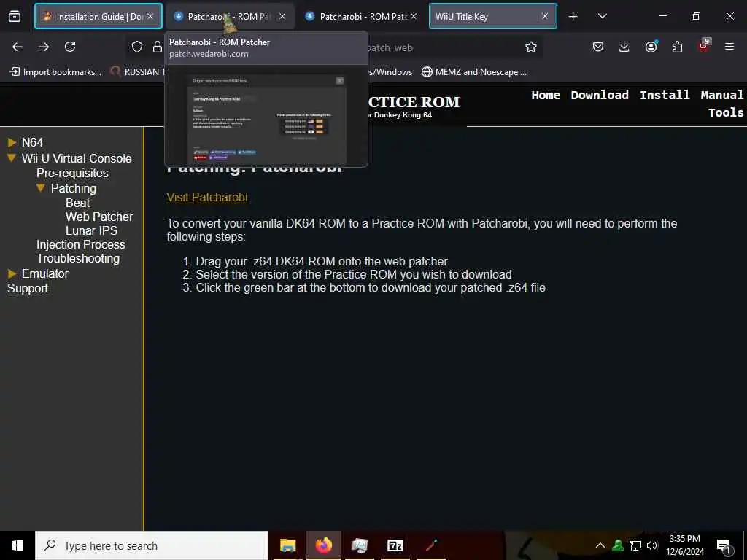Click the Install navigation link
747x560 pixels.
click(664, 96)
